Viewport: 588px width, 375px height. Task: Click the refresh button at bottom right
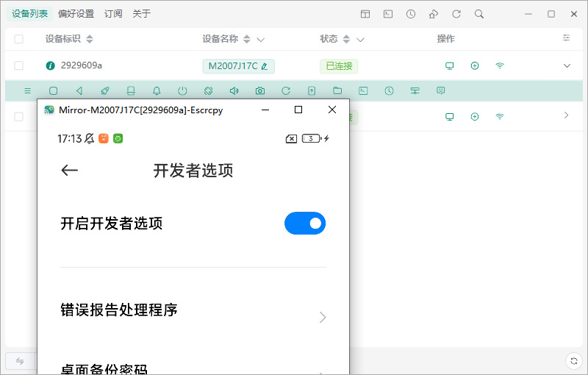click(x=574, y=361)
